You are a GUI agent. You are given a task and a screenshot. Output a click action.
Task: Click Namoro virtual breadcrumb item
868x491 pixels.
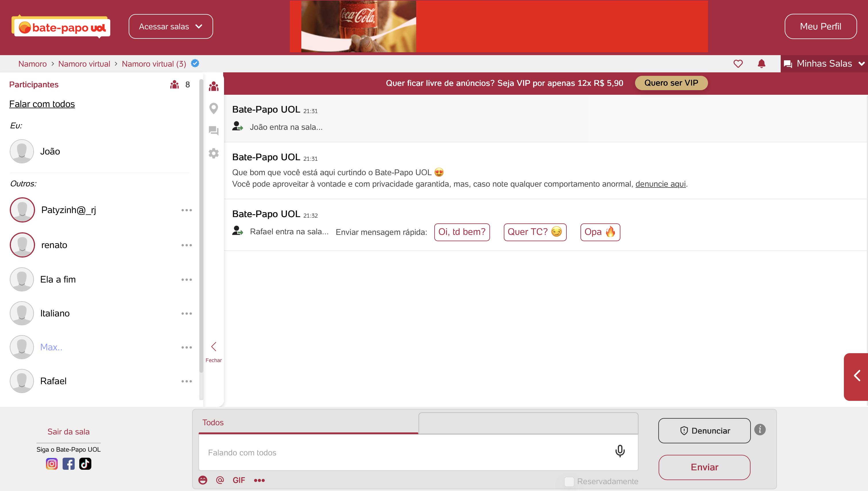(x=84, y=64)
